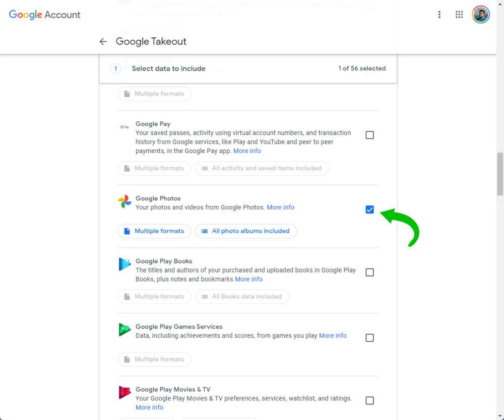Image resolution: width=504 pixels, height=420 pixels.
Task: Click the Google Play Books icon
Action: [124, 264]
